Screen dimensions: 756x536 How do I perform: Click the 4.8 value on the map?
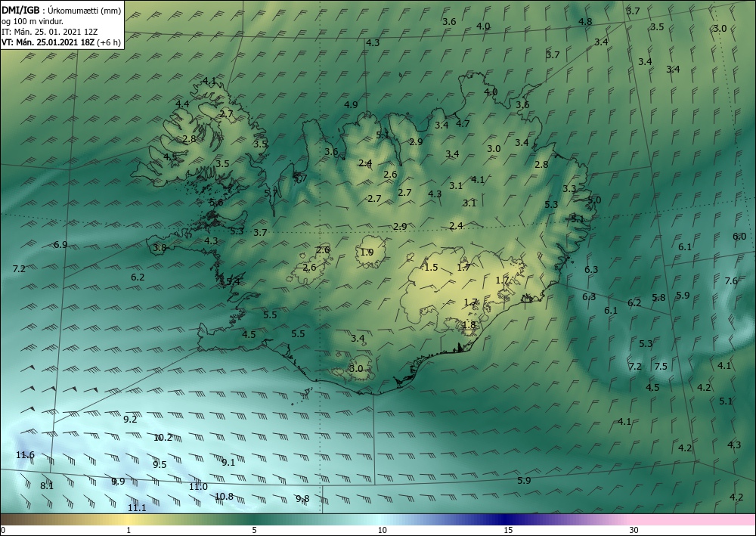[585, 22]
